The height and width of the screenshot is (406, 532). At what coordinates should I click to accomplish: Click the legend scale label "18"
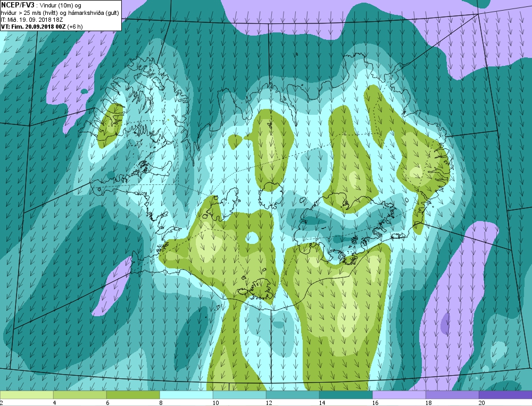(x=429, y=403)
